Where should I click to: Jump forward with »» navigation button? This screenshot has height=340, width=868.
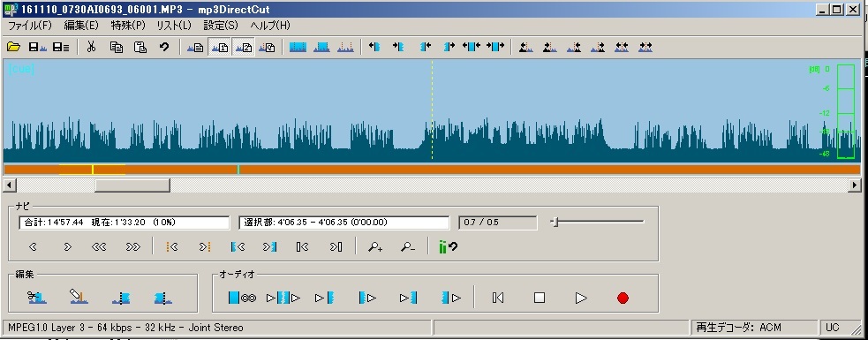point(133,247)
